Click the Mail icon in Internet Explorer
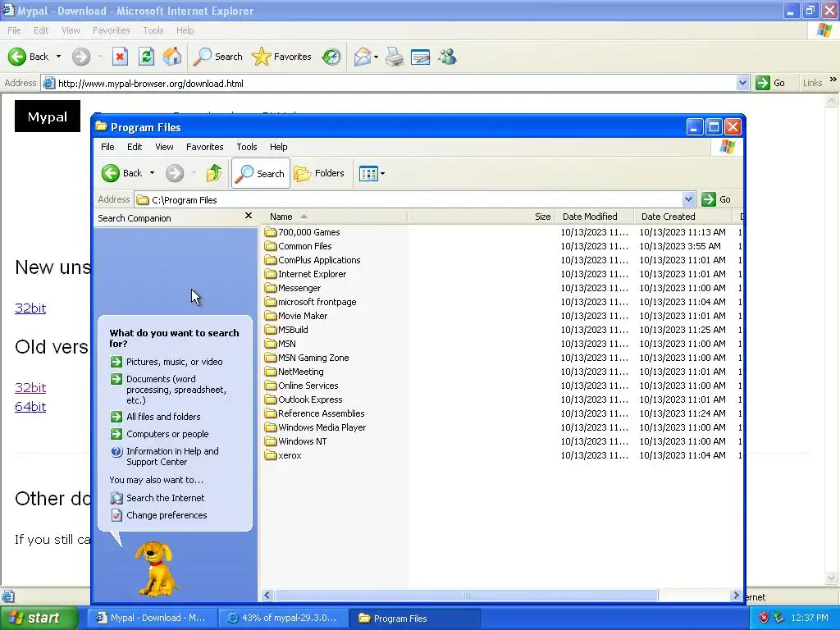The image size is (840, 630). (363, 57)
